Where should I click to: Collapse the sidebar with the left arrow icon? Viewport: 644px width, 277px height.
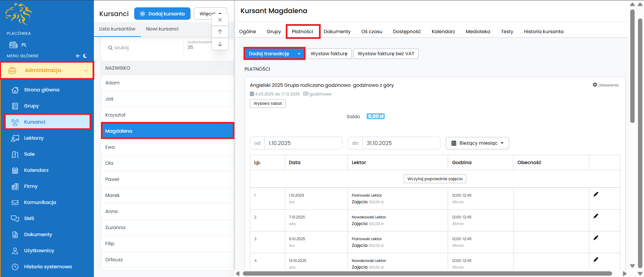point(78,56)
